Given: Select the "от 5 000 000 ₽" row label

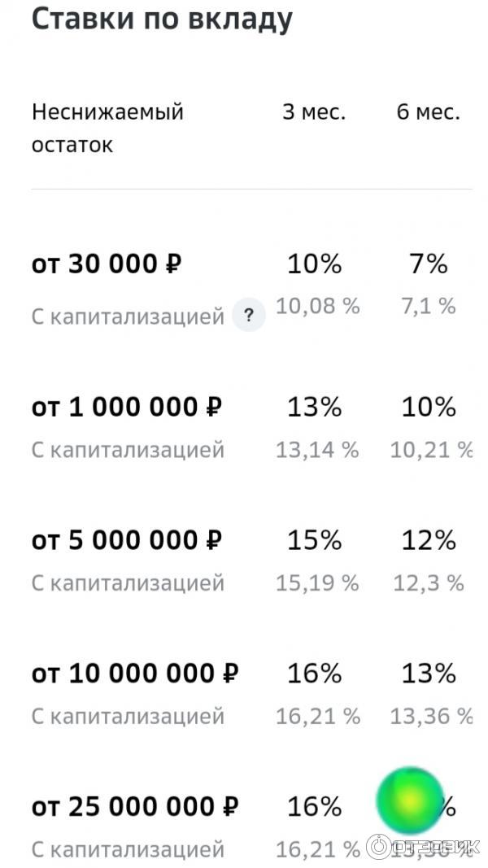Looking at the screenshot, I should (126, 541).
